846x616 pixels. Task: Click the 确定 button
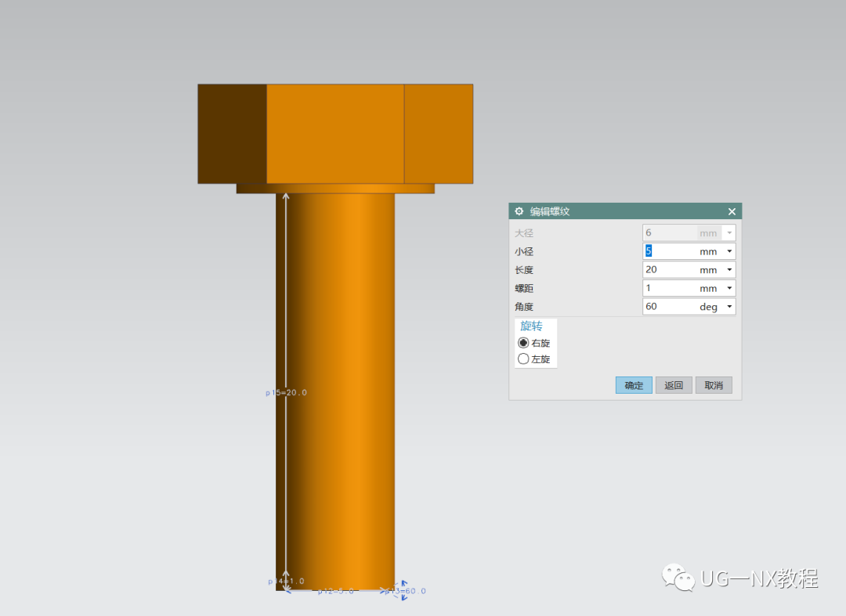(x=634, y=385)
